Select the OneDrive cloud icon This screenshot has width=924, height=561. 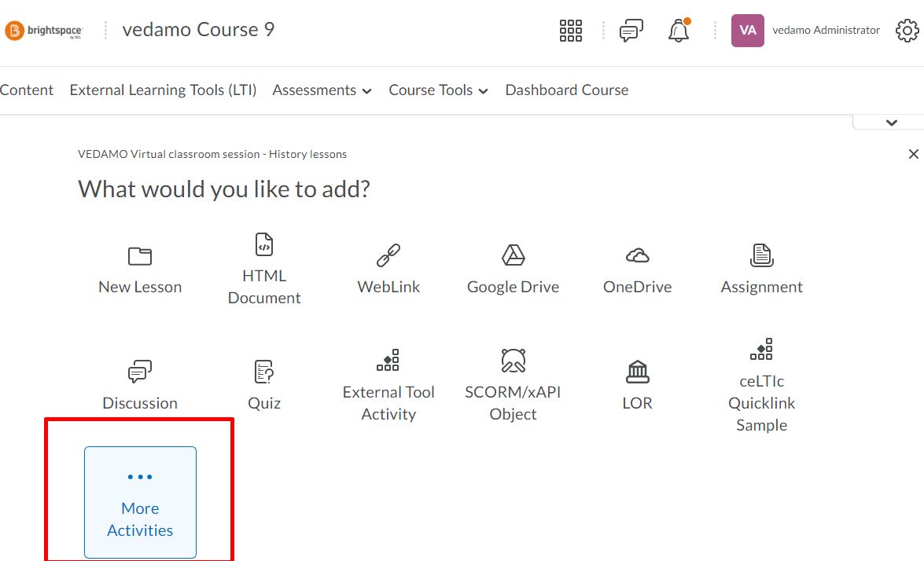(x=638, y=255)
